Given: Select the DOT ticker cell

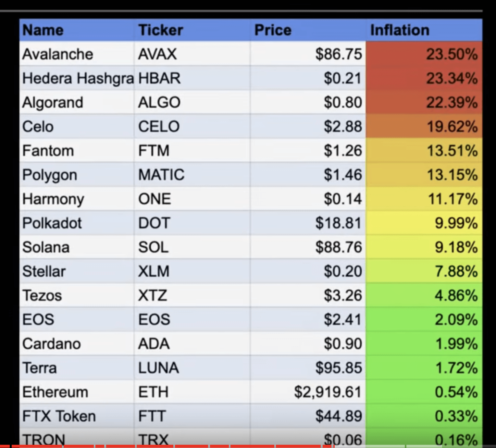Looking at the screenshot, I should pos(192,223).
